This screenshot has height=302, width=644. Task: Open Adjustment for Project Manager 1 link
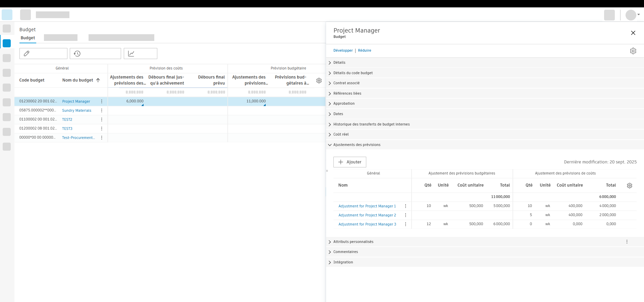point(367,206)
